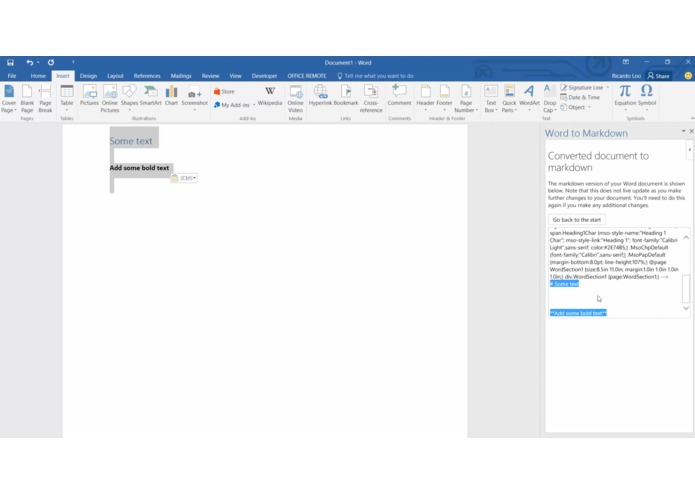Add a Drop Cap
This screenshot has width=695, height=494.
[550, 99]
